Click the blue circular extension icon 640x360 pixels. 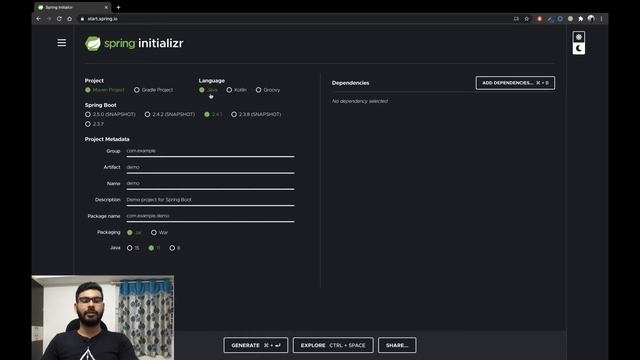560,19
